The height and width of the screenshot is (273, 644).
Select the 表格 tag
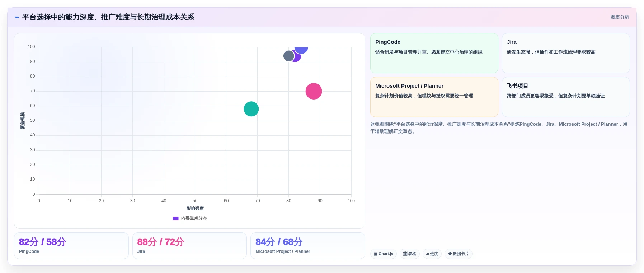[x=410, y=254]
